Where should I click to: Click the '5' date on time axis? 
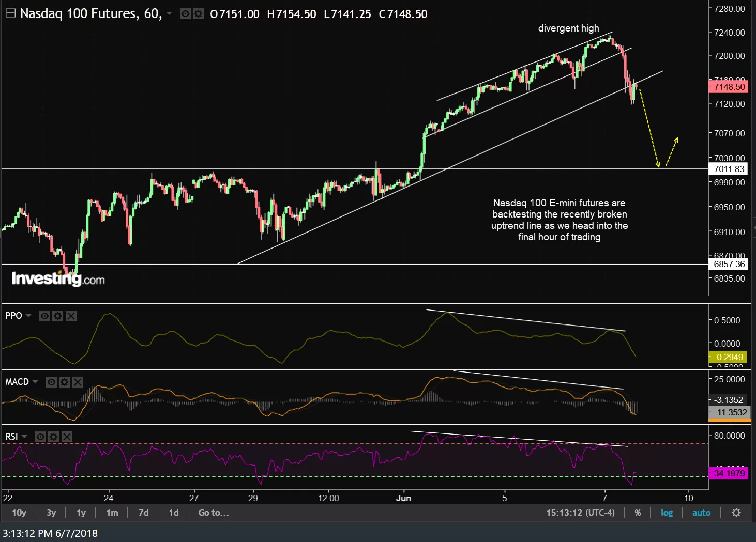(x=505, y=498)
